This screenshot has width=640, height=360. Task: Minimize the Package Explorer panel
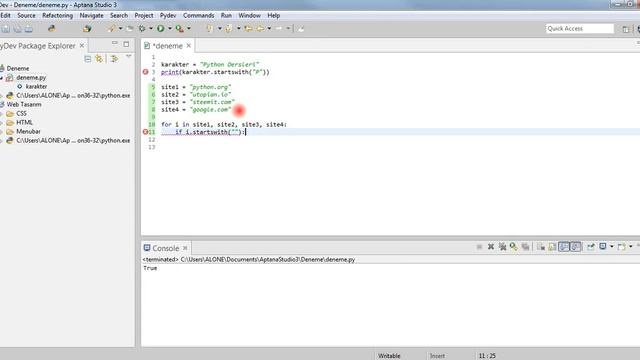[115, 43]
